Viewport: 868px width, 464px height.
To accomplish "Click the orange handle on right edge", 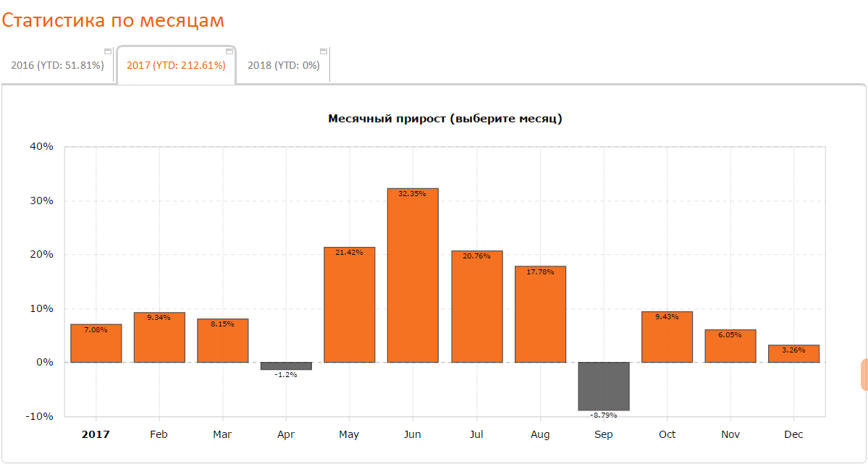I will click(864, 374).
